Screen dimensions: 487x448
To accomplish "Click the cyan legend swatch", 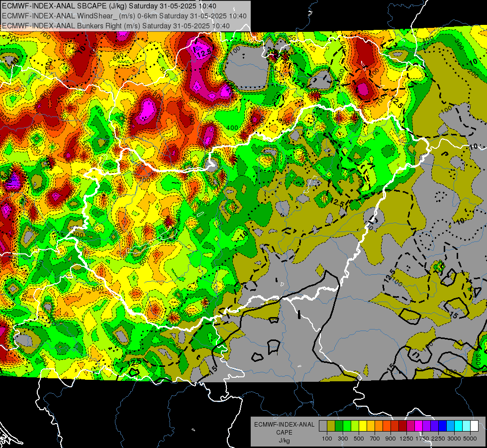I will click(x=459, y=426).
